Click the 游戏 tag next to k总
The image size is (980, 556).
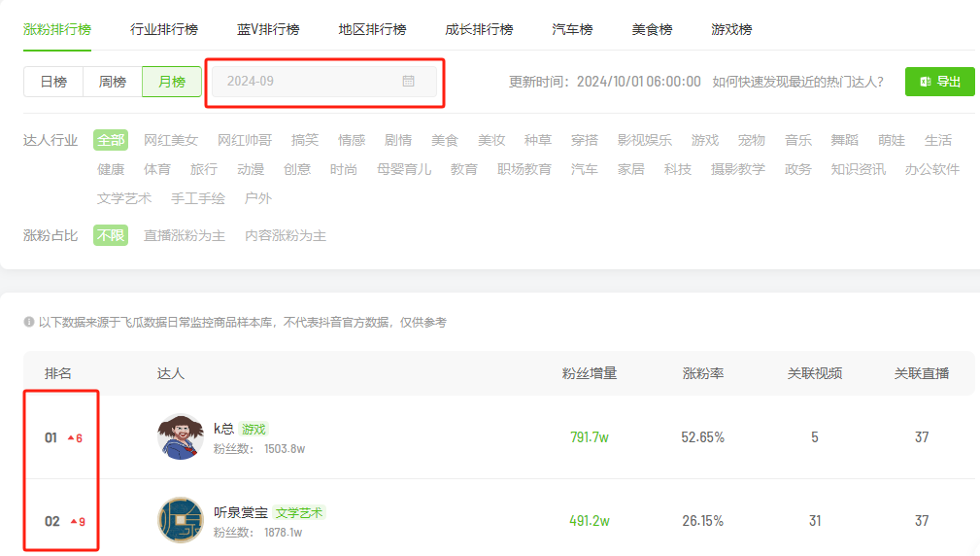[253, 429]
